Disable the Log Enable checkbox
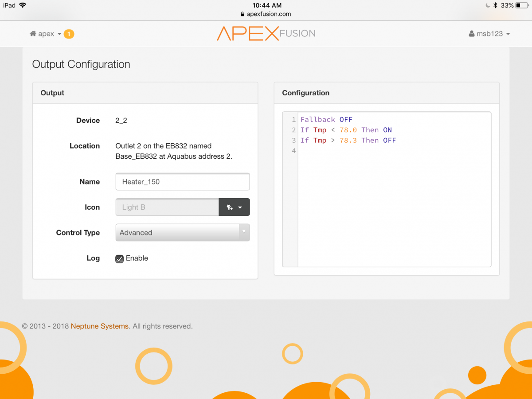This screenshot has height=399, width=532. pyautogui.click(x=119, y=259)
